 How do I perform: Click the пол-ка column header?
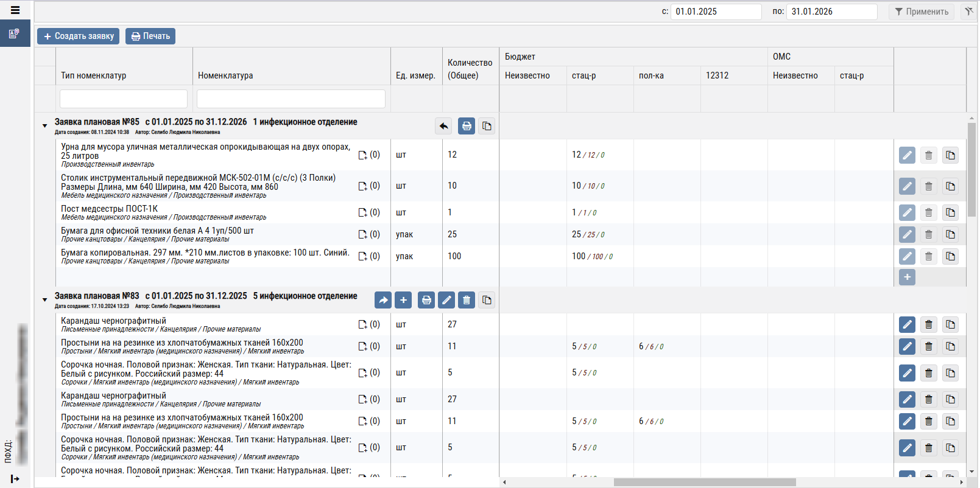pyautogui.click(x=651, y=75)
